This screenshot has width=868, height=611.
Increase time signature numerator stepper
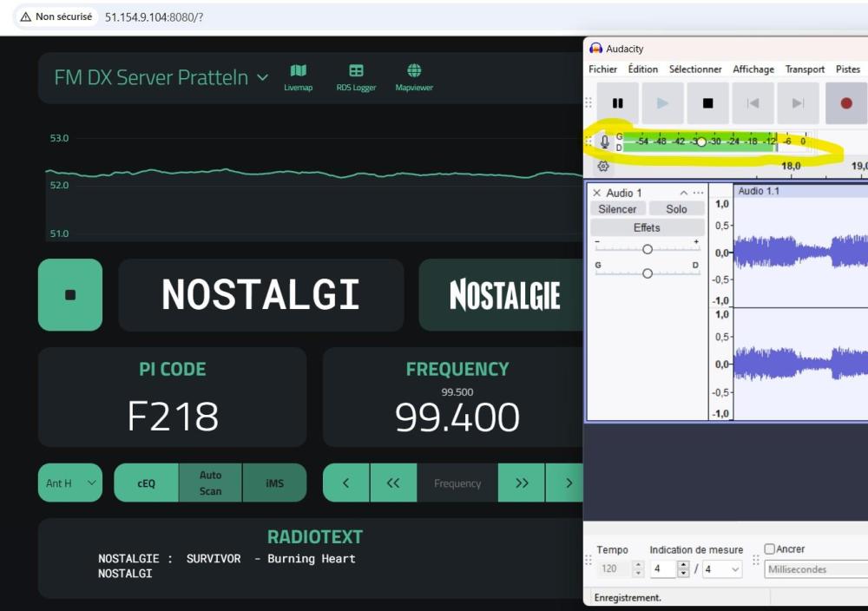pyautogui.click(x=684, y=564)
